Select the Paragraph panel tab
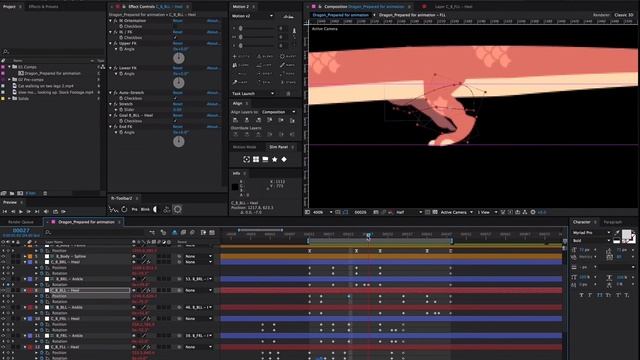 click(x=613, y=222)
